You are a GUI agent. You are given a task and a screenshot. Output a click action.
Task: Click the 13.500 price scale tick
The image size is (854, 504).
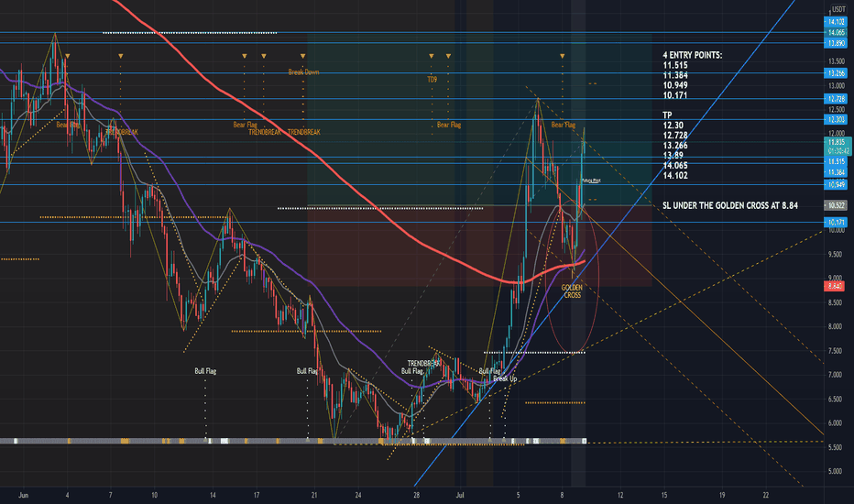pos(836,61)
